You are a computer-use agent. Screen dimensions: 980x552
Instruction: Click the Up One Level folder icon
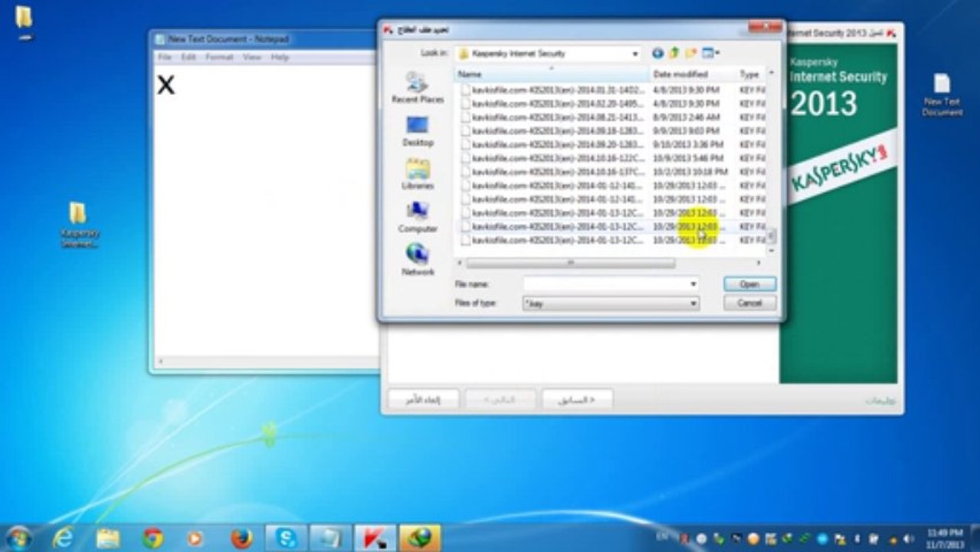pos(674,53)
